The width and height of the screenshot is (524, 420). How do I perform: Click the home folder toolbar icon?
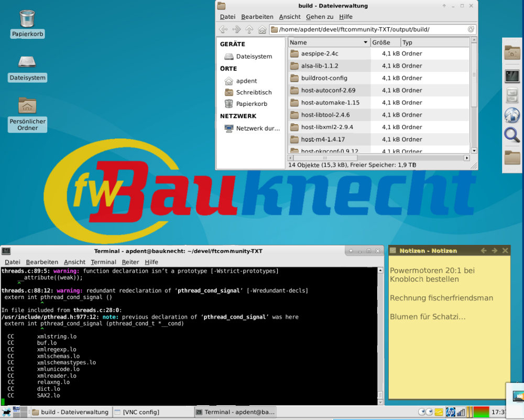(262, 29)
